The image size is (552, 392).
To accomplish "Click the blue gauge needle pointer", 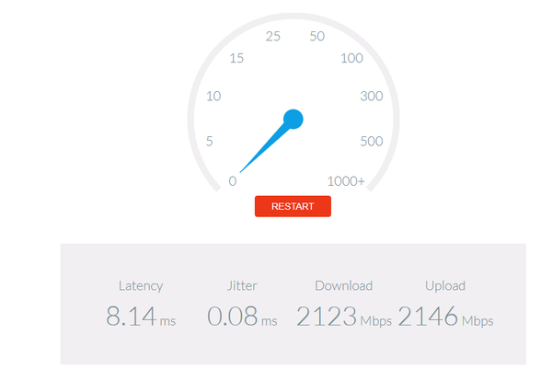I will [x=264, y=148].
